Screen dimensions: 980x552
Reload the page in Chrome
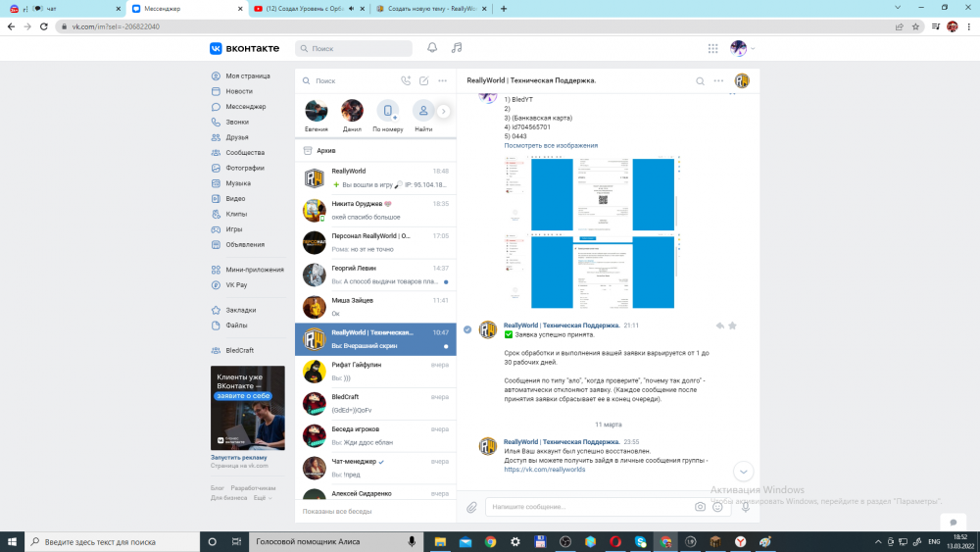44,26
